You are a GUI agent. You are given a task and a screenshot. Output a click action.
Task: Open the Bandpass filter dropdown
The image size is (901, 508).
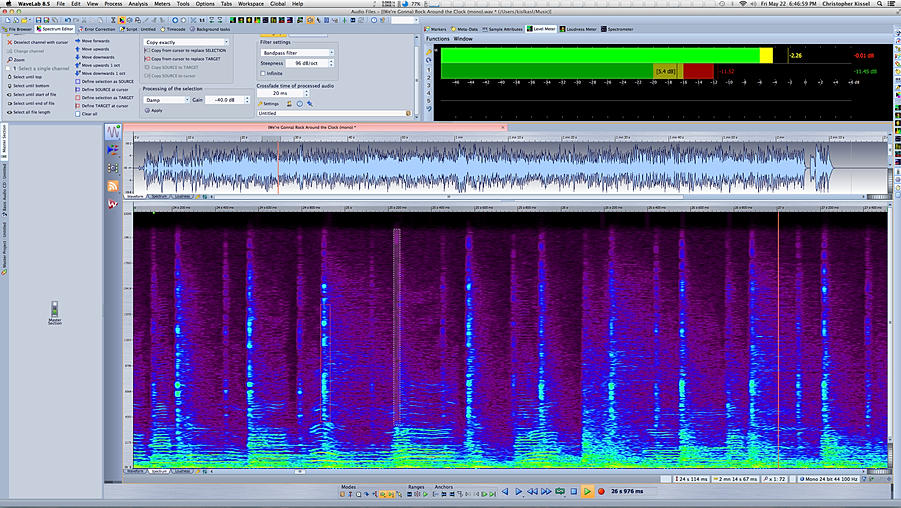pos(297,53)
